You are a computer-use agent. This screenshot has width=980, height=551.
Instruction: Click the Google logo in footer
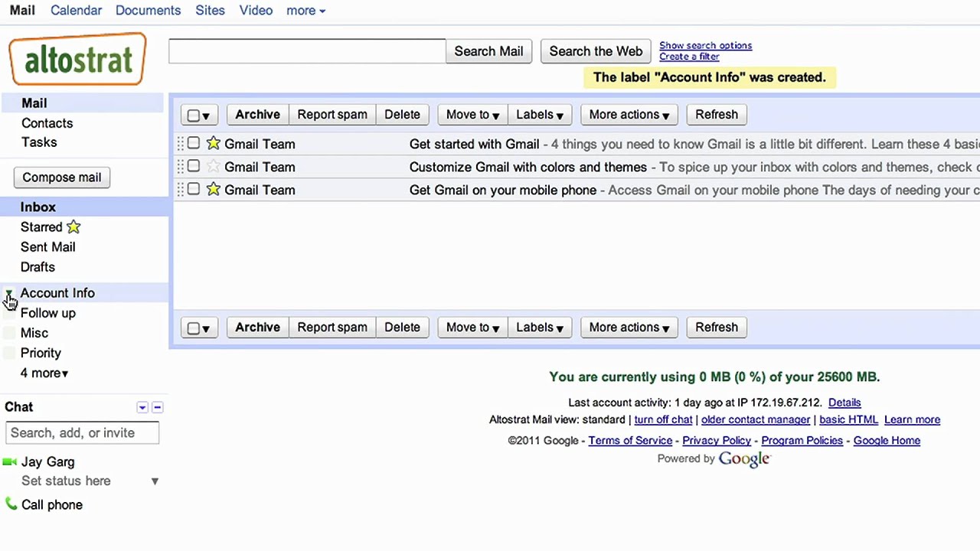pyautogui.click(x=744, y=458)
